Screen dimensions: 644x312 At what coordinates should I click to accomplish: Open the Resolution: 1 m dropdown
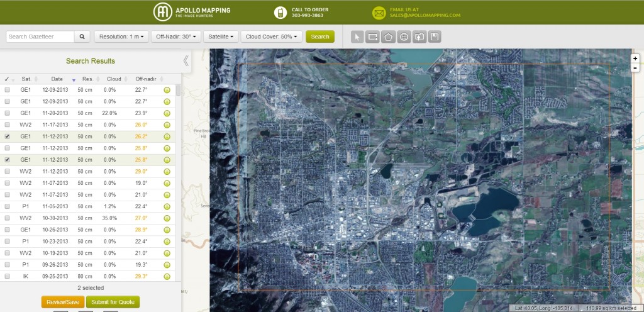pos(121,36)
